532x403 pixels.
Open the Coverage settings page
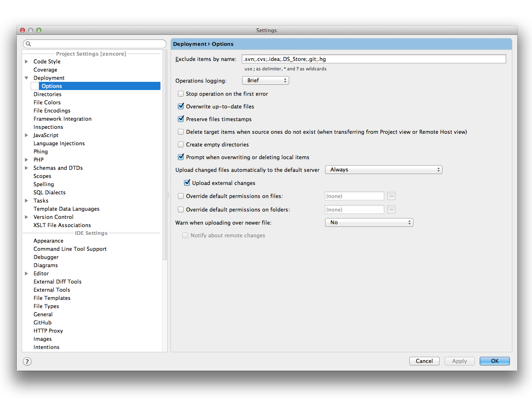tap(45, 70)
